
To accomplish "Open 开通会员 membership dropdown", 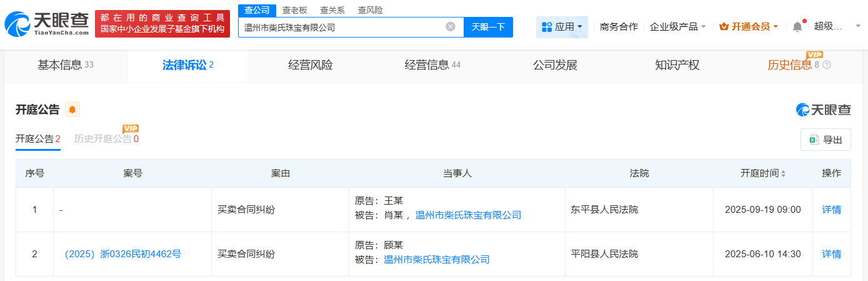I will (749, 27).
